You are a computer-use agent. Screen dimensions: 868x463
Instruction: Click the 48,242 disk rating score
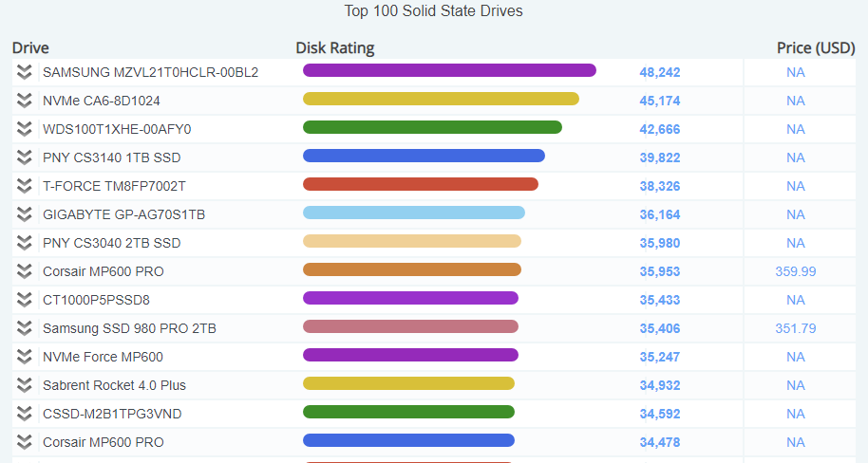659,72
